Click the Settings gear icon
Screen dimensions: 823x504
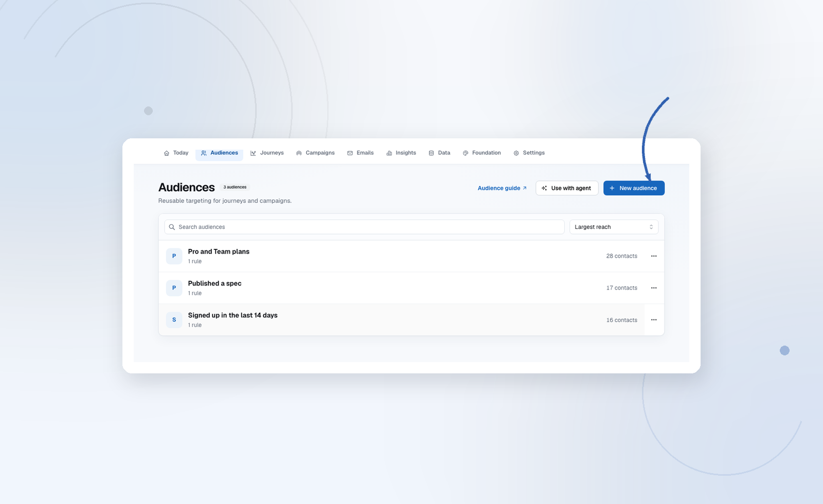[x=516, y=153]
